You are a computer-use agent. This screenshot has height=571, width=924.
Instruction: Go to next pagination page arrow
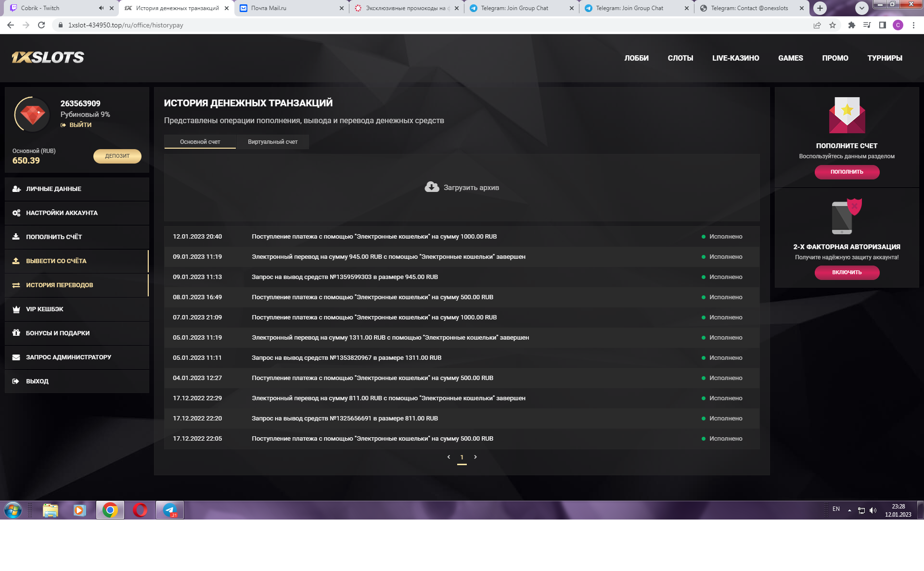pyautogui.click(x=475, y=457)
